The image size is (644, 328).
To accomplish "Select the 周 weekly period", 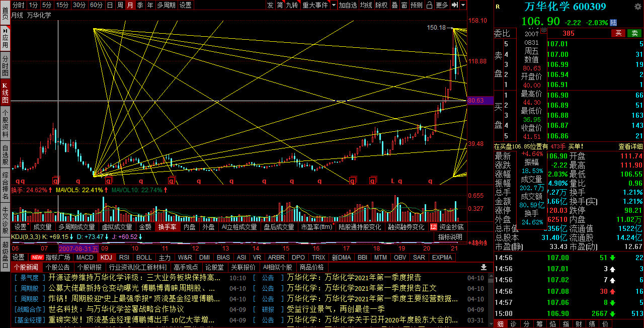I will point(120,5).
